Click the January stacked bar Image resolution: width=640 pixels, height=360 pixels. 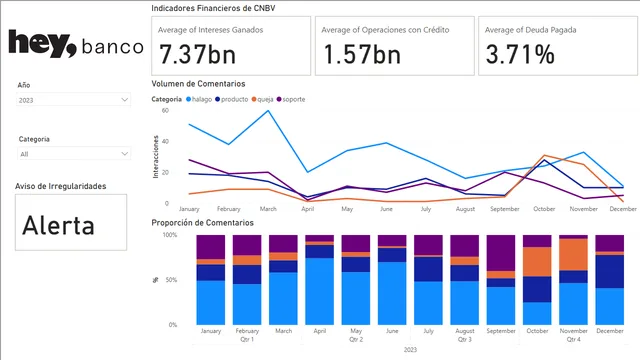(x=211, y=280)
